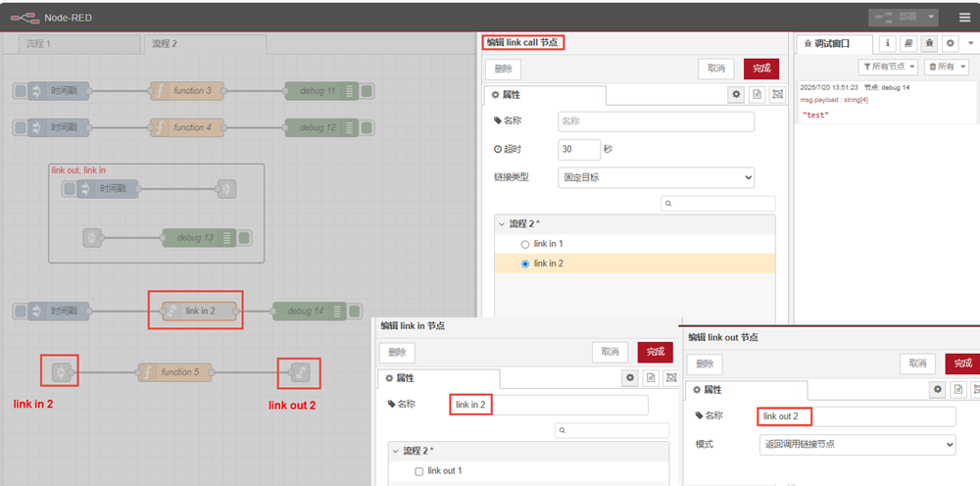Click the Node-RED logo in header

[24, 18]
